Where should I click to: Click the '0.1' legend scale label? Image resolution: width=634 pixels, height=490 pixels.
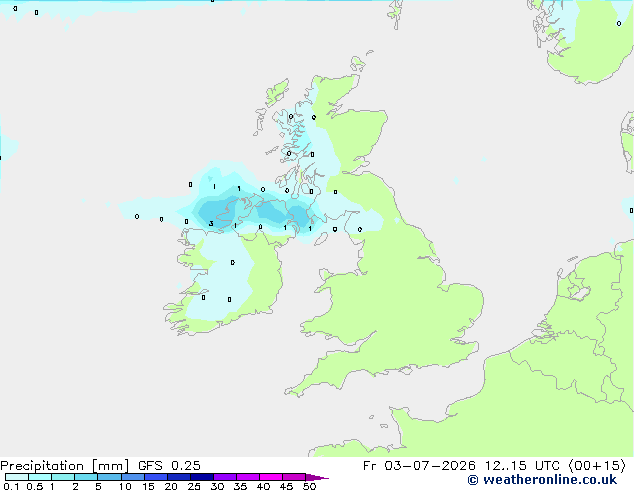pyautogui.click(x=11, y=486)
